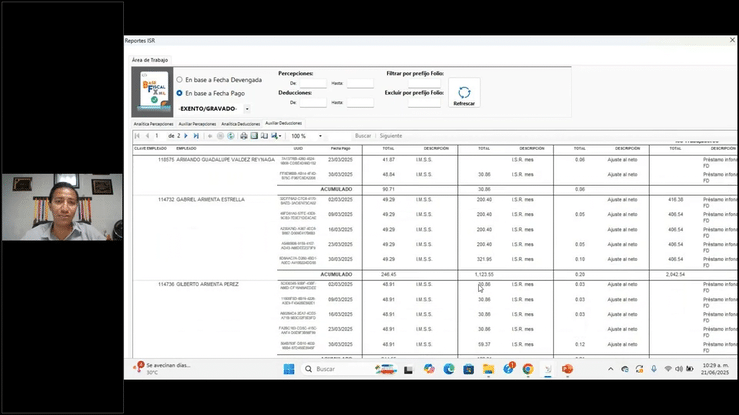The width and height of the screenshot is (739, 415).
Task: Switch to the Analítica Percepciones tab
Action: click(154, 124)
